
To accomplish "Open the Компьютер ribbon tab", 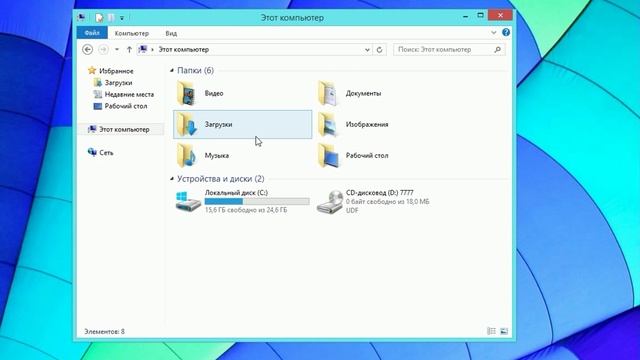I will (131, 33).
